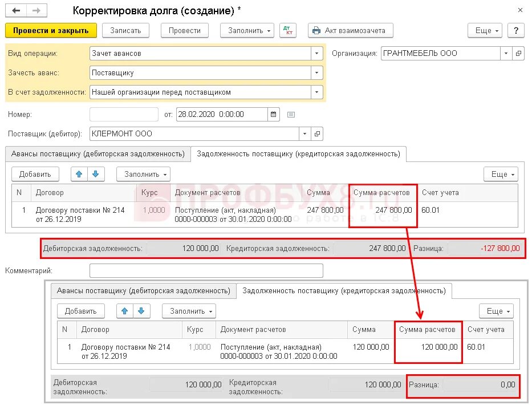This screenshot has height=405, width=532.
Task: Click lower Документ расчетов Поступление cell
Action: [282, 351]
